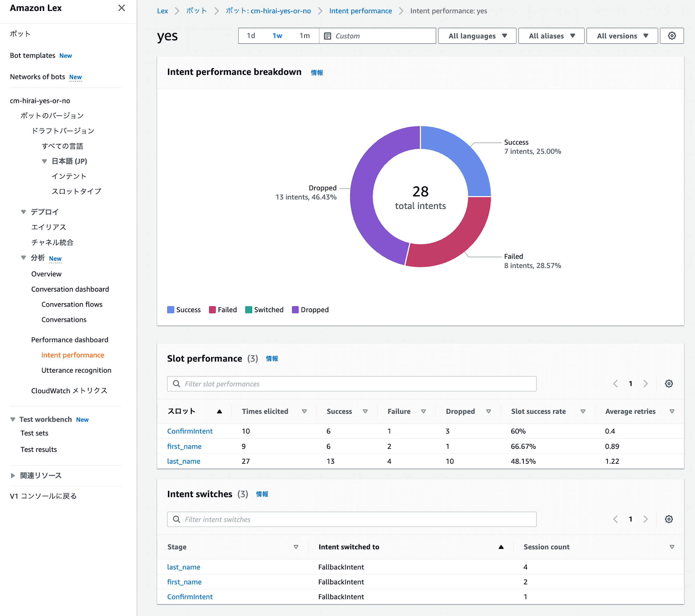The width and height of the screenshot is (695, 616).
Task: Click the settings gear icon in the top toolbar
Action: pyautogui.click(x=672, y=36)
